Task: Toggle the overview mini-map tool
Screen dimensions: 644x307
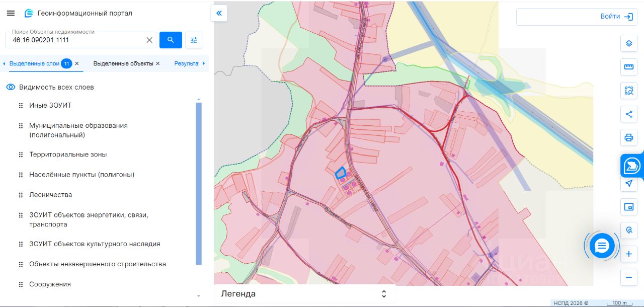Action: (628, 207)
